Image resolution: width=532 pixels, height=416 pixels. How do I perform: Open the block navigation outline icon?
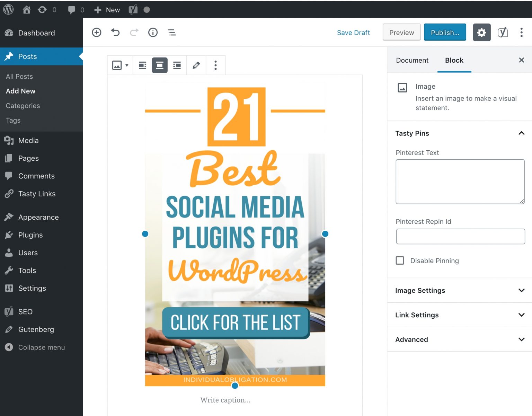click(x=171, y=32)
